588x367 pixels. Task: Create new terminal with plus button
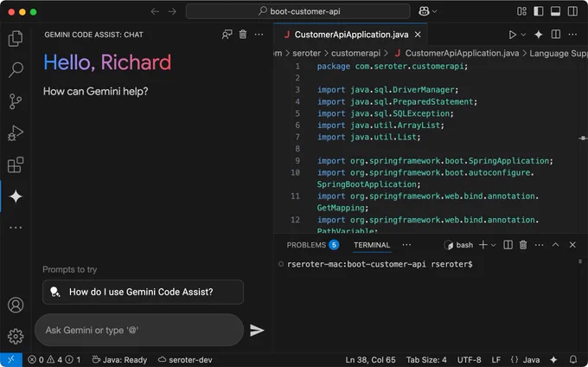point(483,245)
